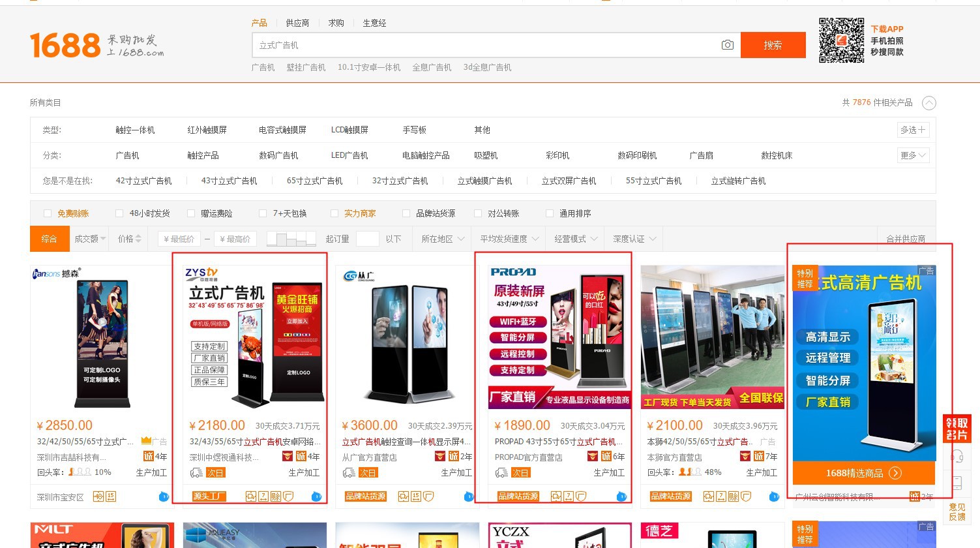Click the price distribution histogram
The image size is (980, 548).
tap(291, 239)
